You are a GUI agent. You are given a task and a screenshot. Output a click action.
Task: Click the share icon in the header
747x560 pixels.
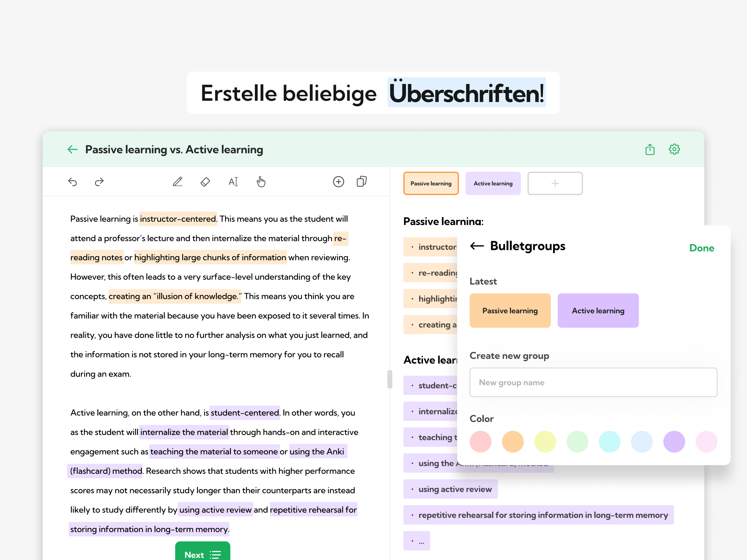650,149
